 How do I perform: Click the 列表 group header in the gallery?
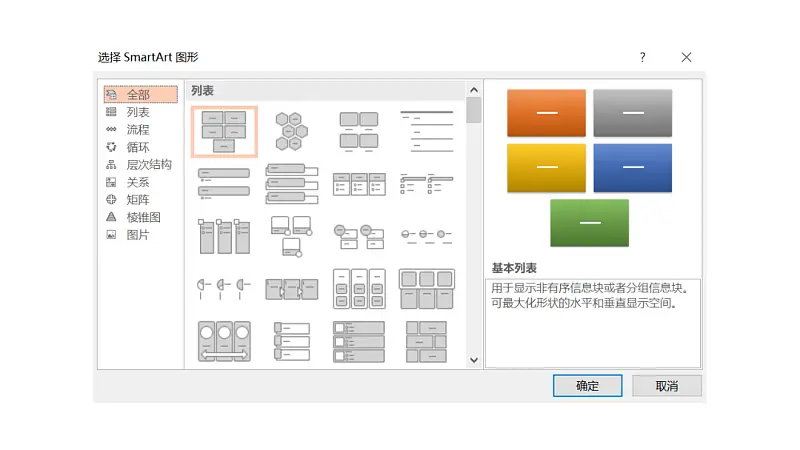(x=203, y=91)
